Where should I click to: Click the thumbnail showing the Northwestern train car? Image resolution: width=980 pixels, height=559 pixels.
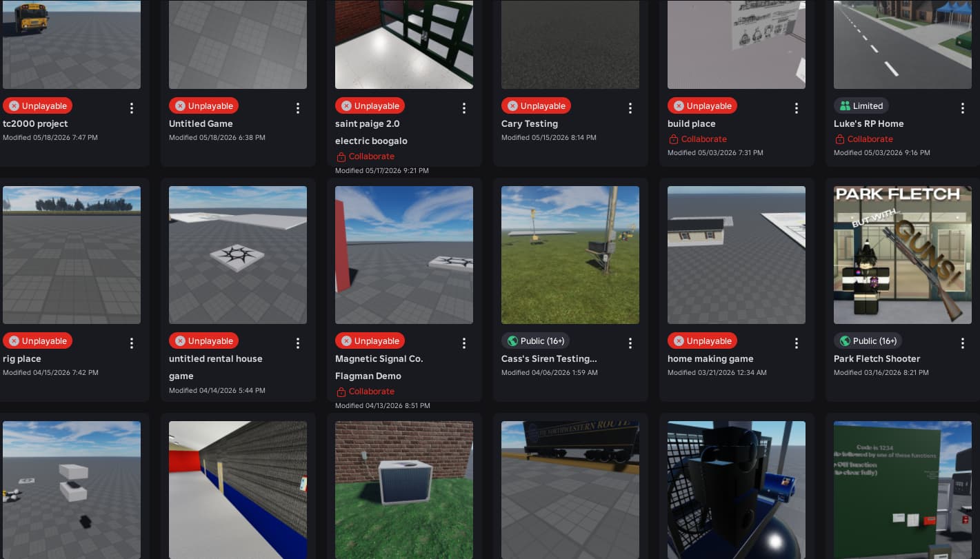tap(570, 490)
